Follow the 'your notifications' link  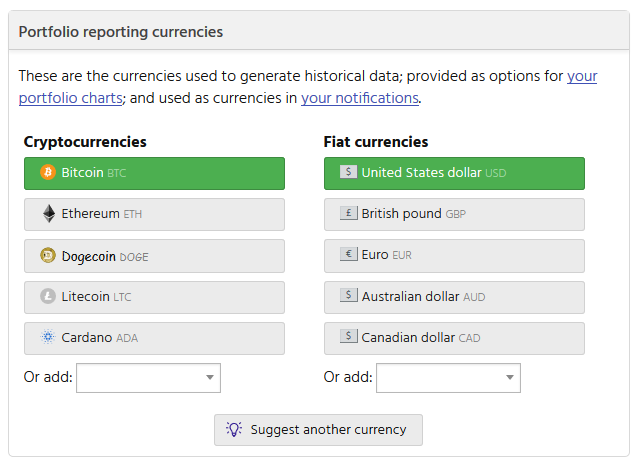(359, 98)
